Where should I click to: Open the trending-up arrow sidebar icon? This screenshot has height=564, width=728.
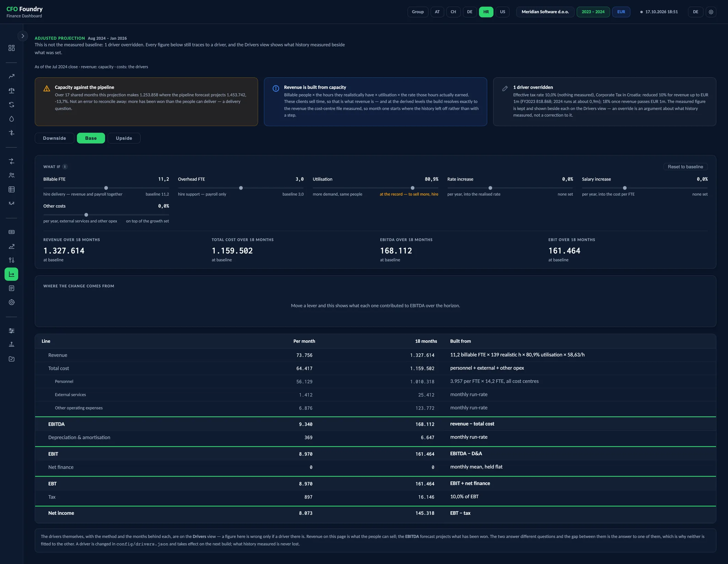point(11,76)
